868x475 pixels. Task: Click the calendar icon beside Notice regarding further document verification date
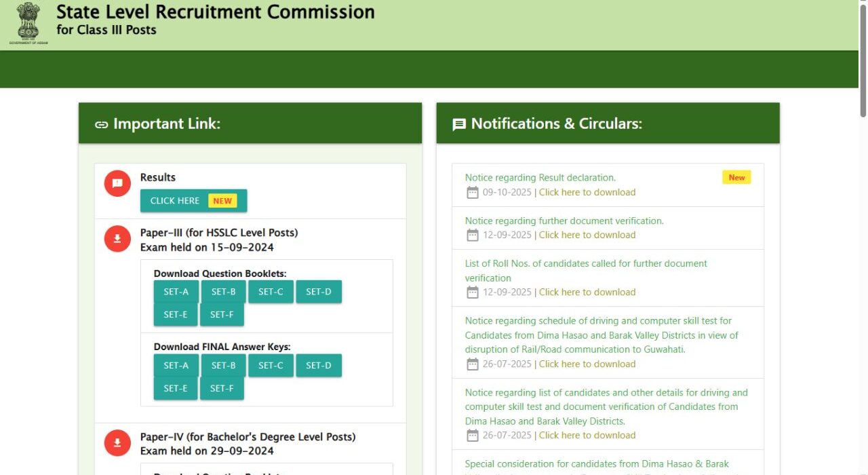click(x=473, y=235)
